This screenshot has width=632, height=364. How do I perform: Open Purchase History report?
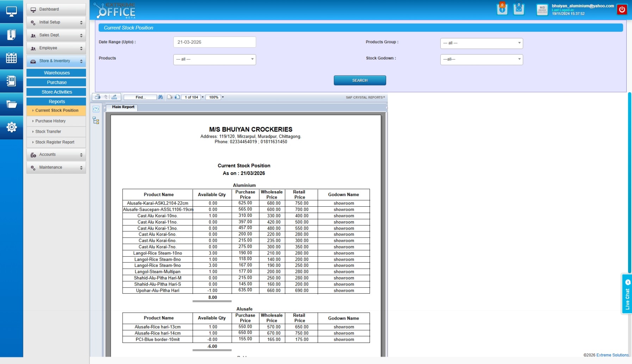tap(50, 121)
